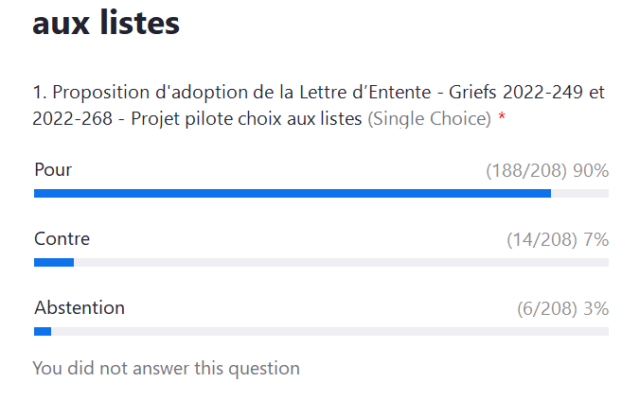
Task: Select the question number "1."
Action: pyautogui.click(x=40, y=93)
